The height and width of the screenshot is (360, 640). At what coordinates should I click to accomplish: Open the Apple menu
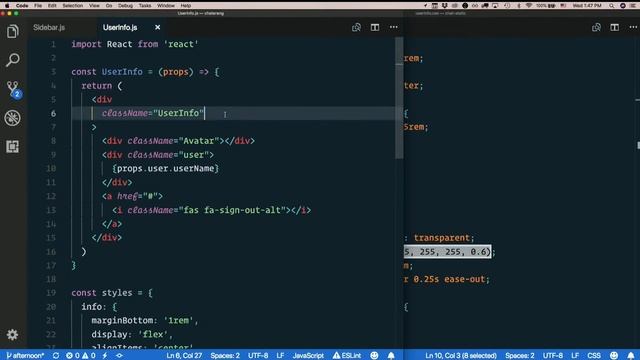(x=7, y=6)
